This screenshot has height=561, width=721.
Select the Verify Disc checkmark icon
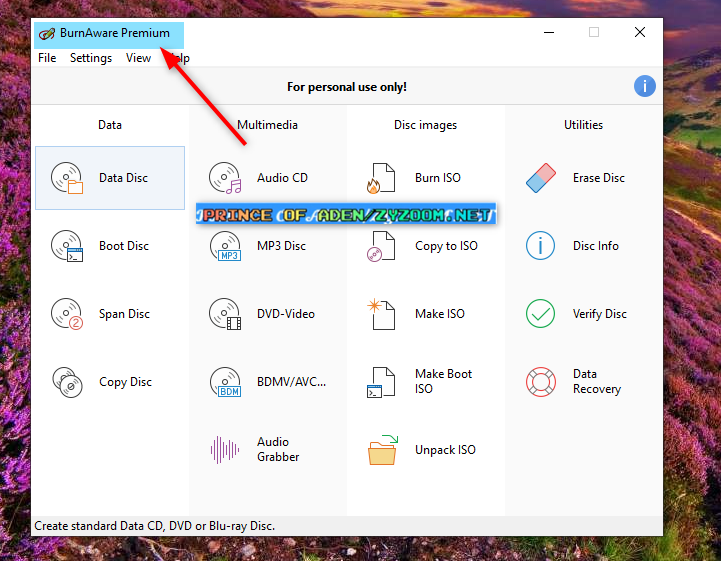[x=540, y=314]
